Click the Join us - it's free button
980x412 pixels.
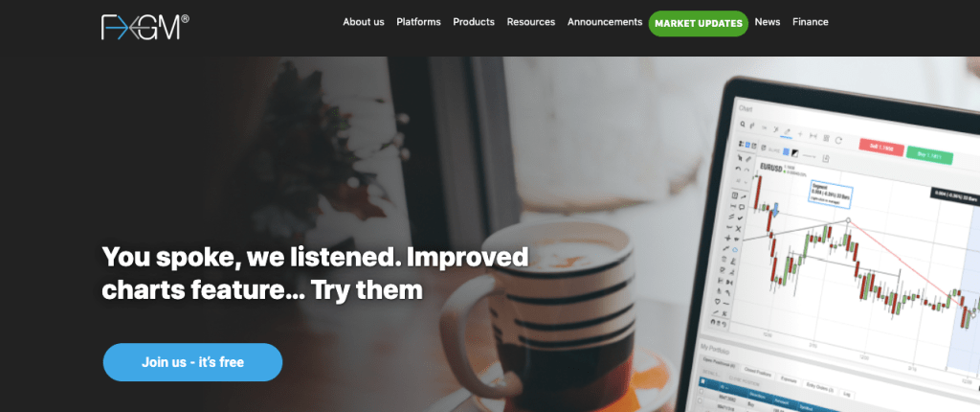tap(192, 362)
